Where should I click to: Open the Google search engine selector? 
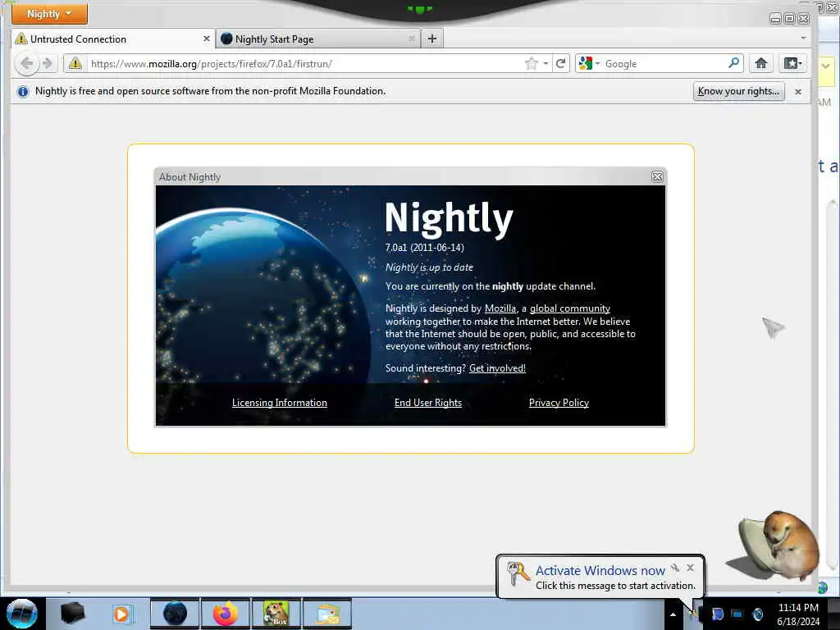coord(589,64)
